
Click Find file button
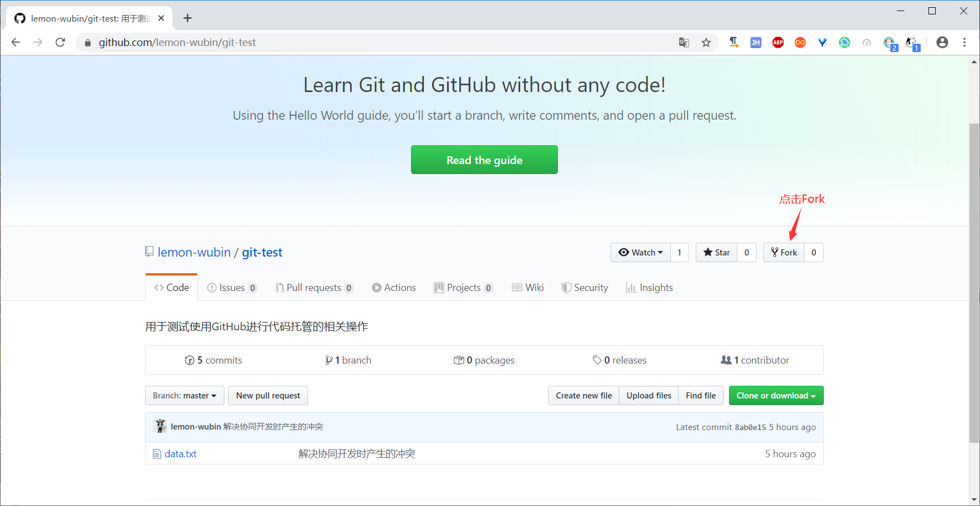701,396
